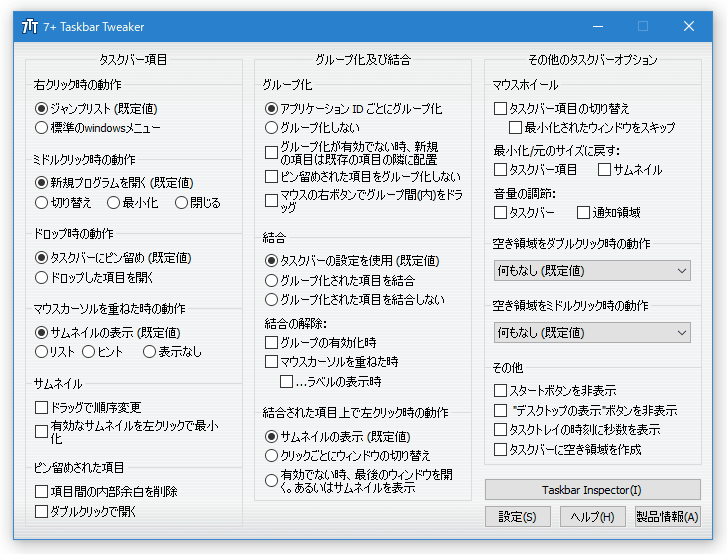
Task: Enable 通知領域 volume control checkbox
Action: pyautogui.click(x=583, y=213)
